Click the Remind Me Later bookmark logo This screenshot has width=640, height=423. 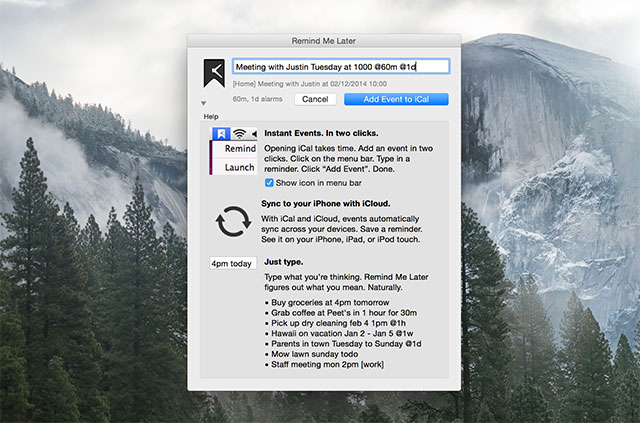(x=214, y=73)
